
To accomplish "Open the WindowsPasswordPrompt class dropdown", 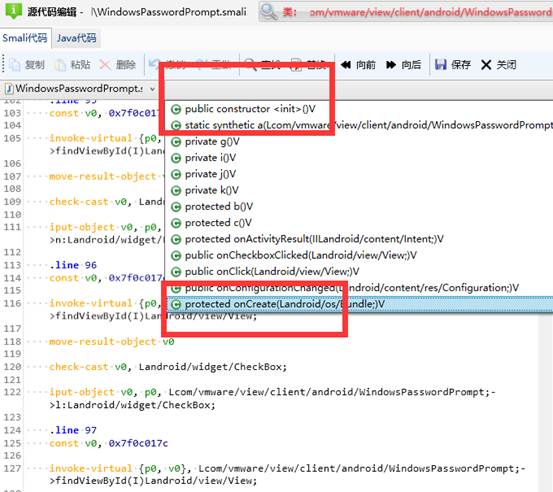I will 152,89.
